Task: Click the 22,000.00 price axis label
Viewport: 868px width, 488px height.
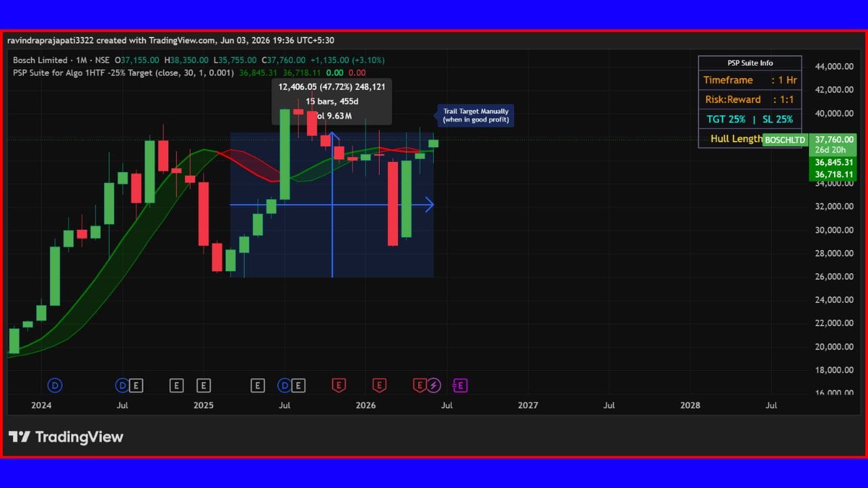Action: 834,323
